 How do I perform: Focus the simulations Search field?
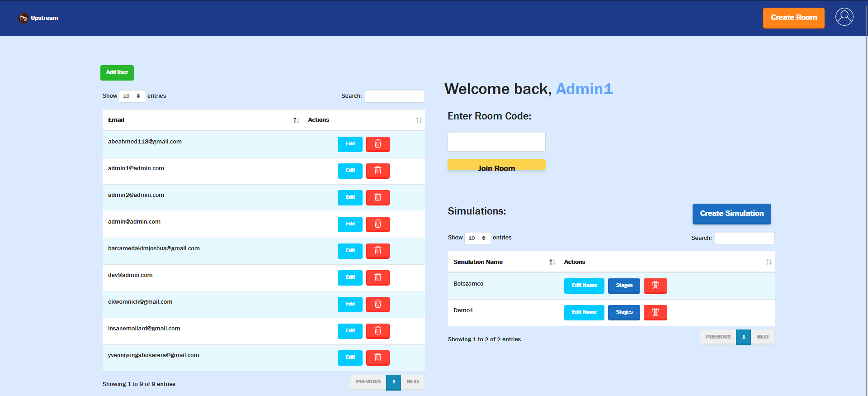pyautogui.click(x=745, y=238)
